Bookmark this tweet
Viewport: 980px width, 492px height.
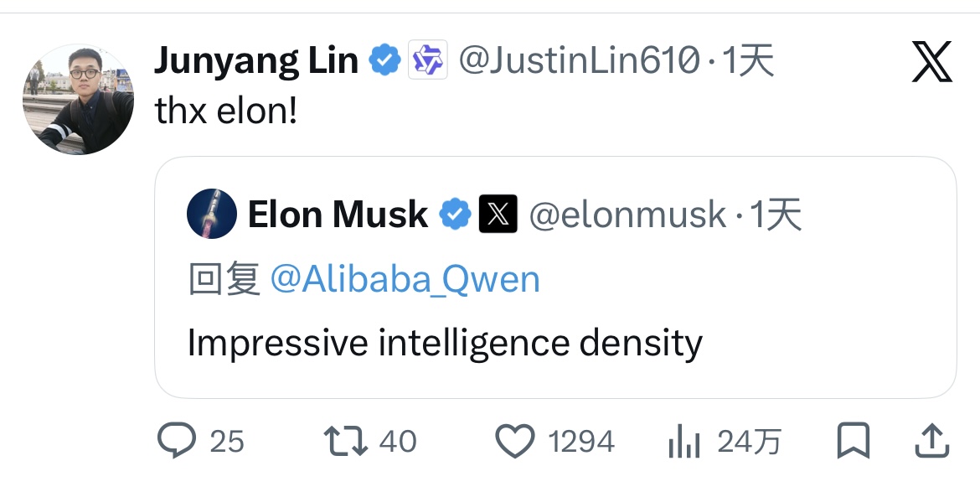click(854, 441)
